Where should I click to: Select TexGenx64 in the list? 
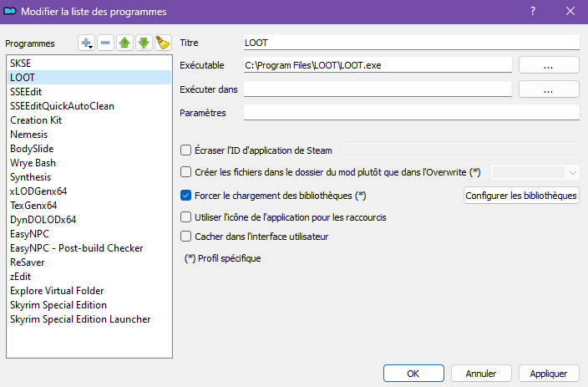(89, 206)
